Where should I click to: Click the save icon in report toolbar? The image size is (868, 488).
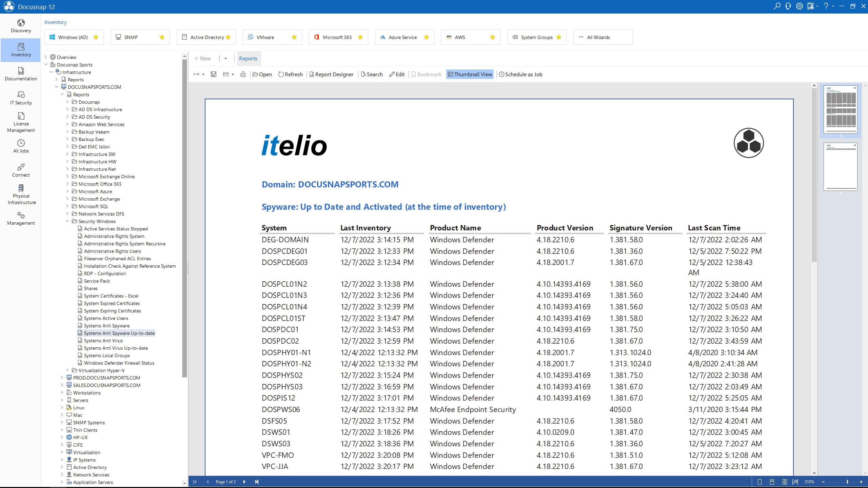pyautogui.click(x=214, y=74)
